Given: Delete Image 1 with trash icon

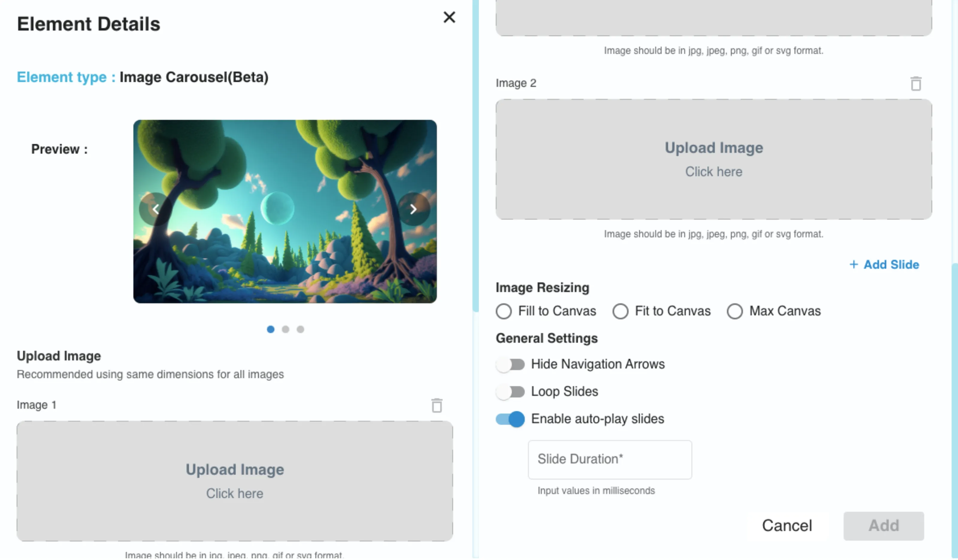Looking at the screenshot, I should pyautogui.click(x=437, y=405).
